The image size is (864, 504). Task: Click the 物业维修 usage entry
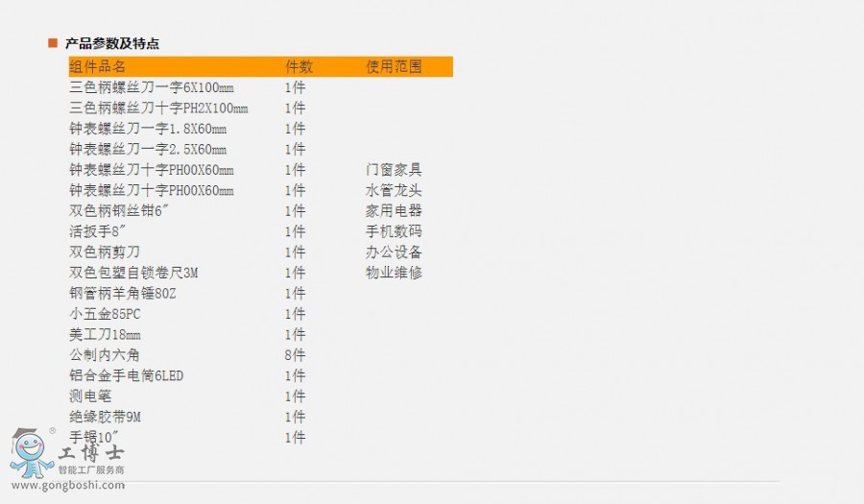coord(394,273)
